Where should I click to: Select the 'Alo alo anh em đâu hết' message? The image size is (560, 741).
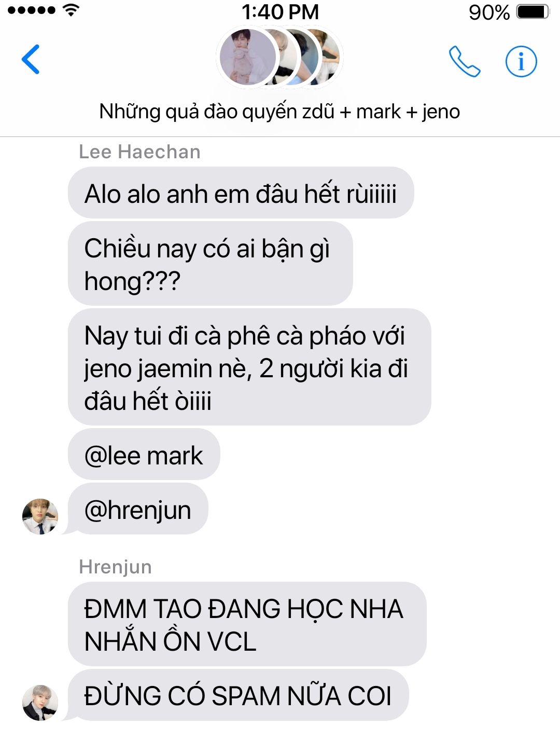(241, 193)
